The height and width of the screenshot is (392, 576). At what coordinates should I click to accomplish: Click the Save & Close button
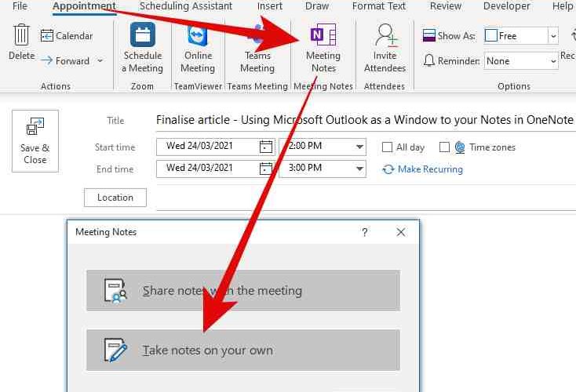point(35,141)
